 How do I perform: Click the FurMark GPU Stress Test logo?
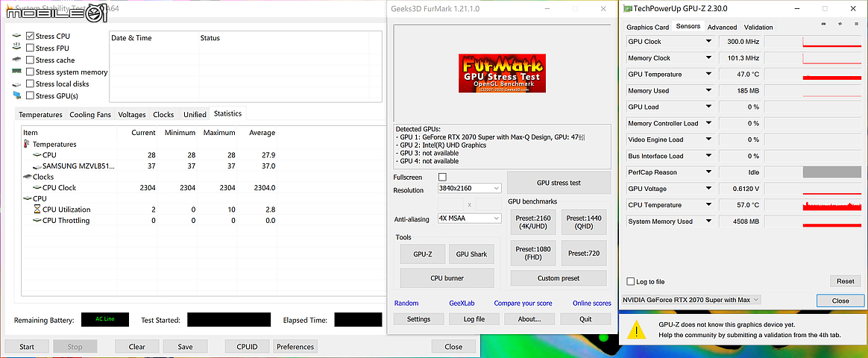click(x=502, y=73)
